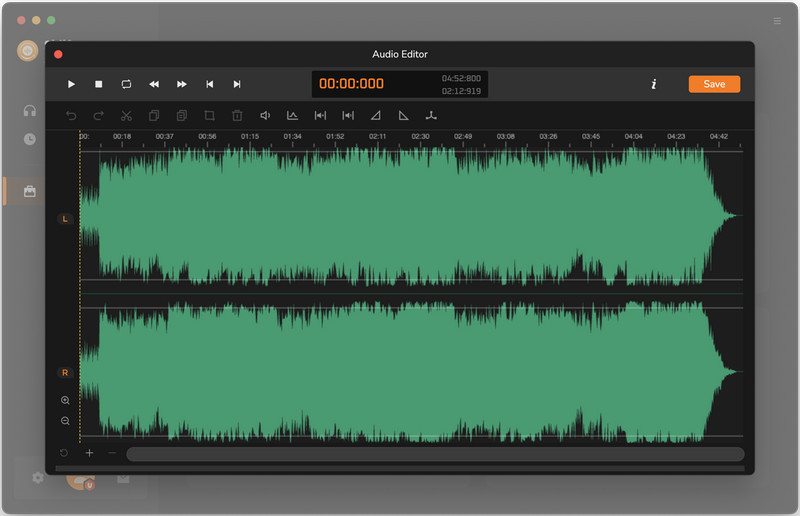Screen dimensions: 800x516
Task: Click the mail icon in background window
Action: point(123,479)
